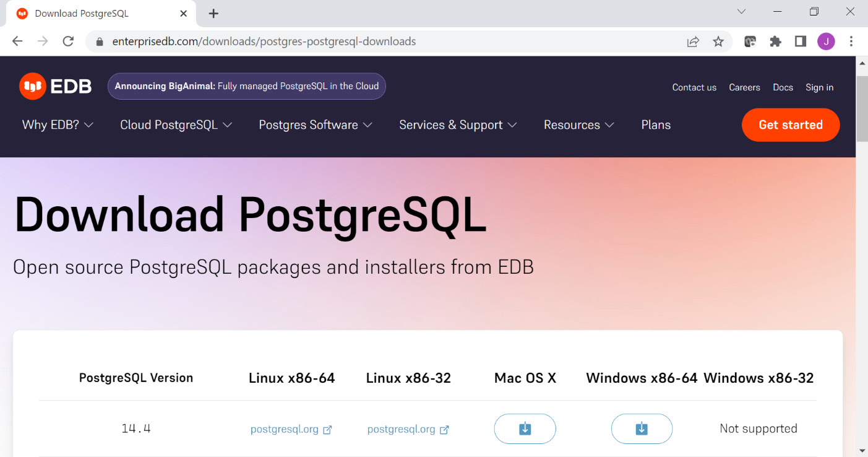This screenshot has height=457, width=868.
Task: Click the page scrollbar down arrow
Action: click(x=862, y=450)
